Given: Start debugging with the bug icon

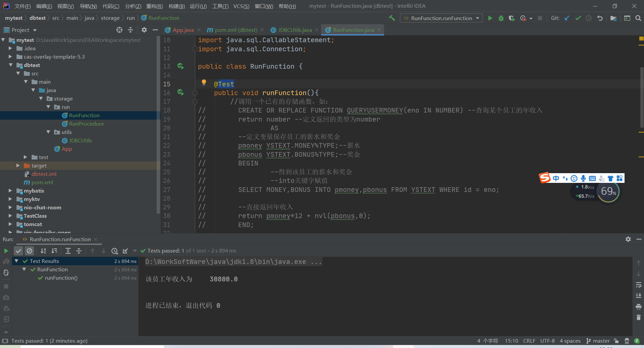Looking at the screenshot, I should (x=501, y=18).
